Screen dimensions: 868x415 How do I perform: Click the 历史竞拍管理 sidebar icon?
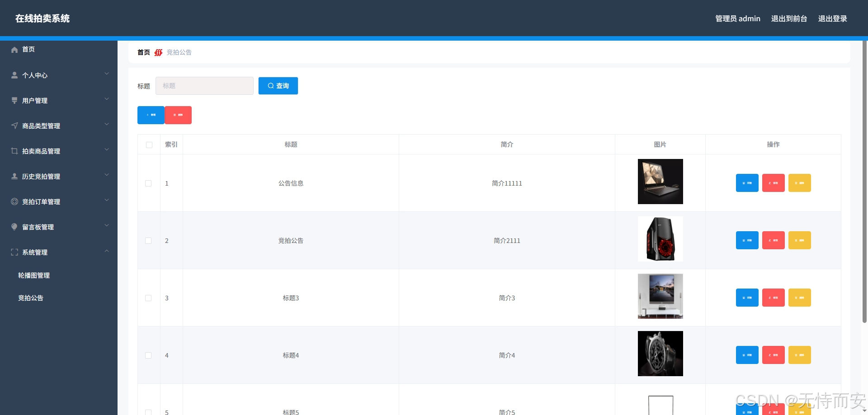(14, 176)
